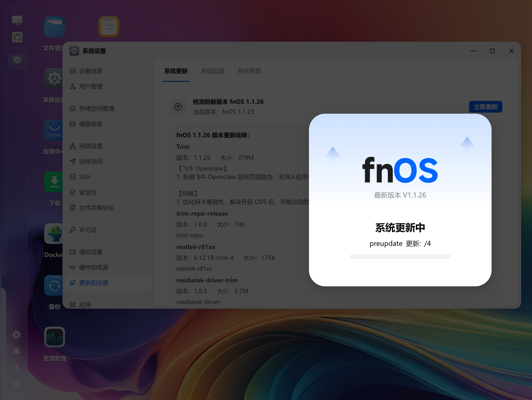
Task: Click the update progress bar in dialog
Action: (x=400, y=257)
